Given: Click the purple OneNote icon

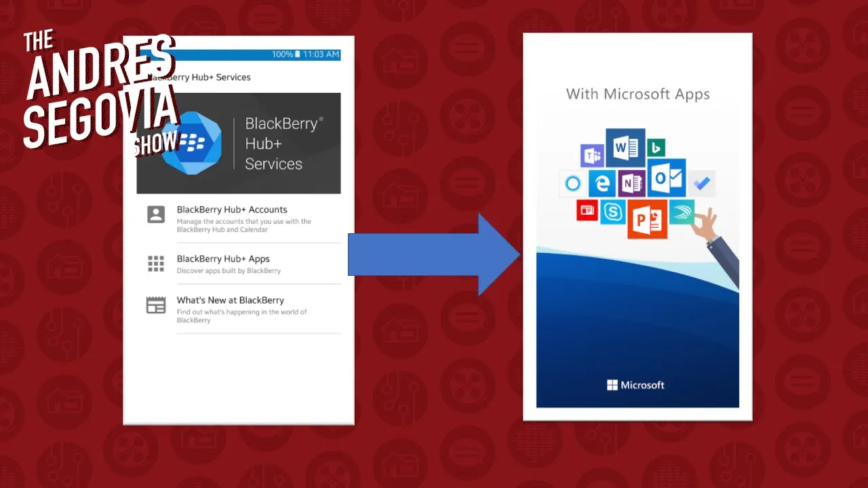Looking at the screenshot, I should (x=631, y=184).
